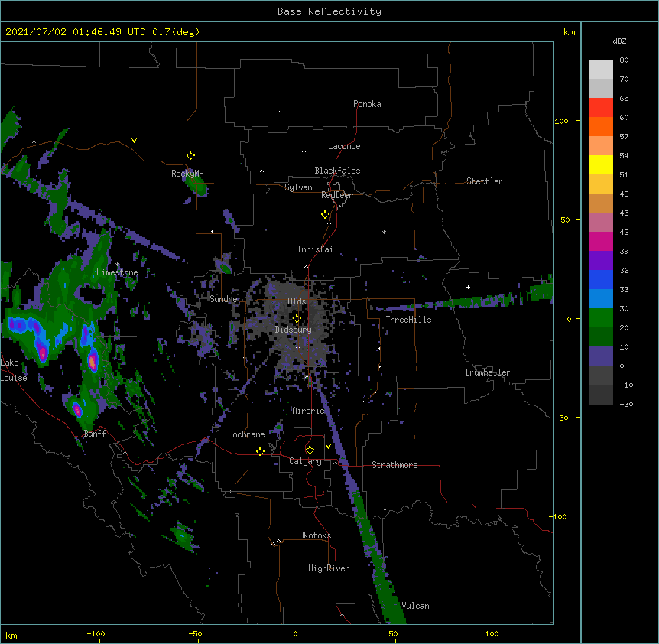Click the Vulcan town label

pos(415,606)
